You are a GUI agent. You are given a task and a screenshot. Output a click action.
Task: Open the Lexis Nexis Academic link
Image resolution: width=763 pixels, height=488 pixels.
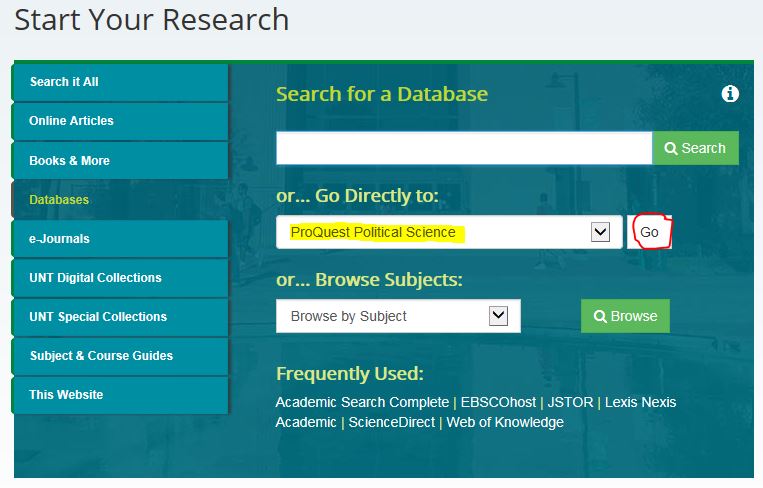tap(640, 402)
